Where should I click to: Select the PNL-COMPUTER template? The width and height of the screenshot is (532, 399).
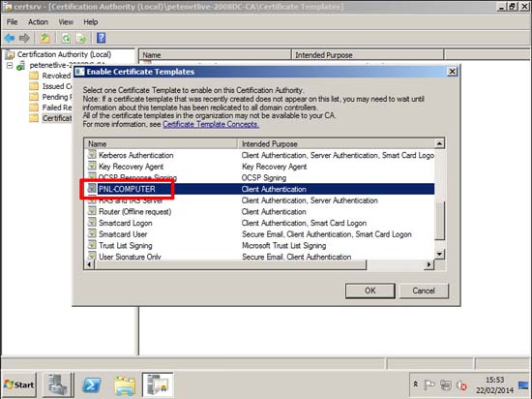(127, 189)
